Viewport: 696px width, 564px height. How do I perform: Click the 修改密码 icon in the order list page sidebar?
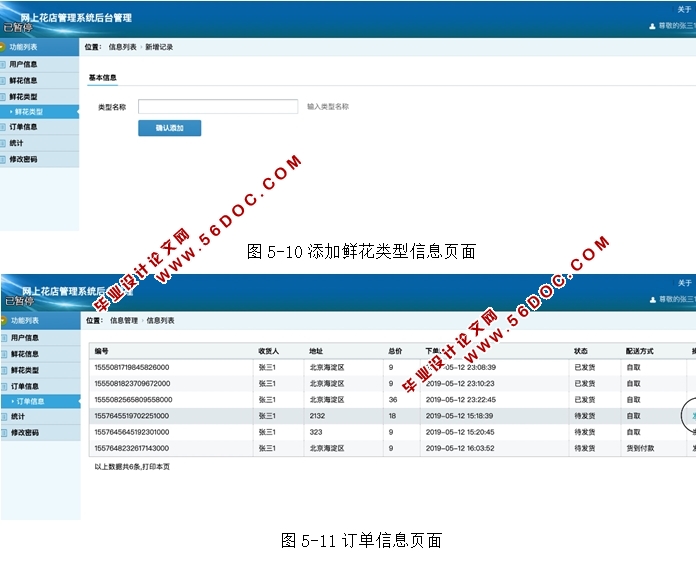point(4,432)
